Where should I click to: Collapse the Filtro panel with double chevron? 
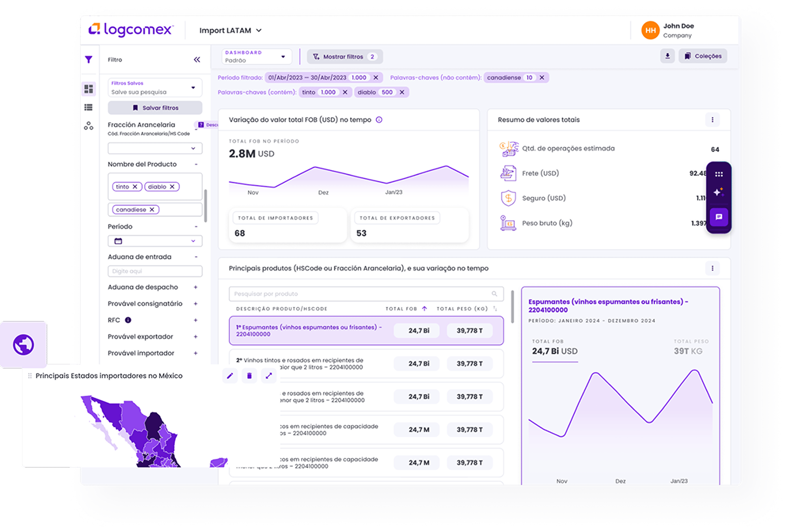click(x=197, y=60)
